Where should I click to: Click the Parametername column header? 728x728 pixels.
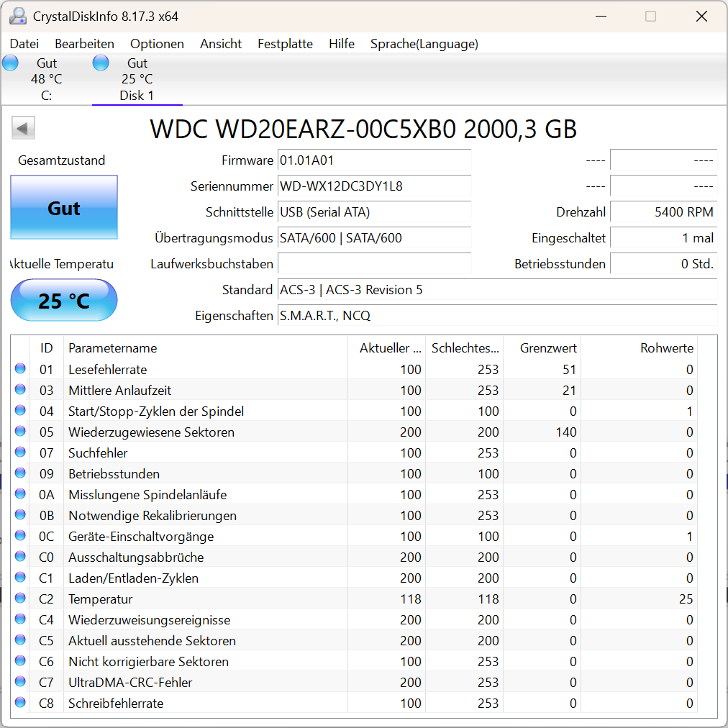(x=206, y=347)
